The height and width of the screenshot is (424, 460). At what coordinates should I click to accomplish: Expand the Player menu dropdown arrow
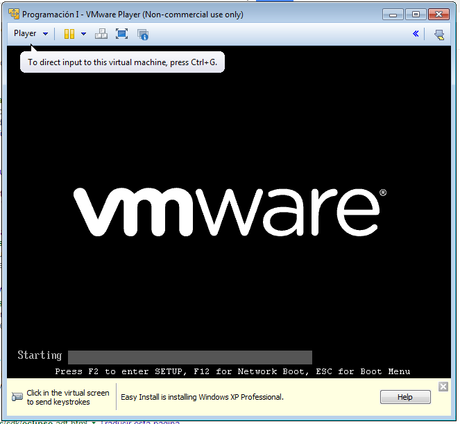click(x=45, y=34)
